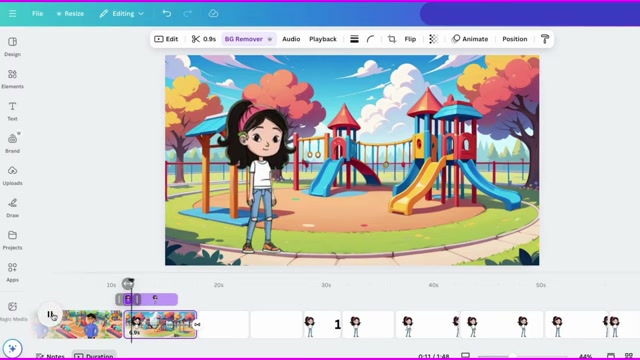Viewport: 640px width, 360px height.
Task: Open the Design panel
Action: coord(12,47)
